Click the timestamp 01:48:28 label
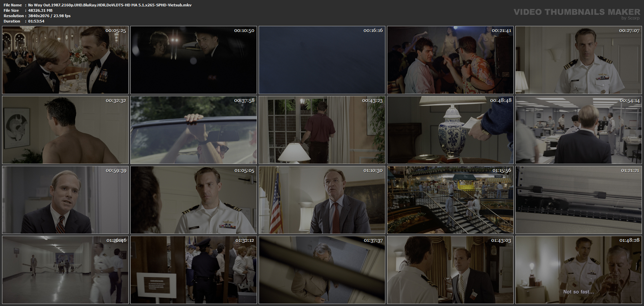 (x=629, y=240)
